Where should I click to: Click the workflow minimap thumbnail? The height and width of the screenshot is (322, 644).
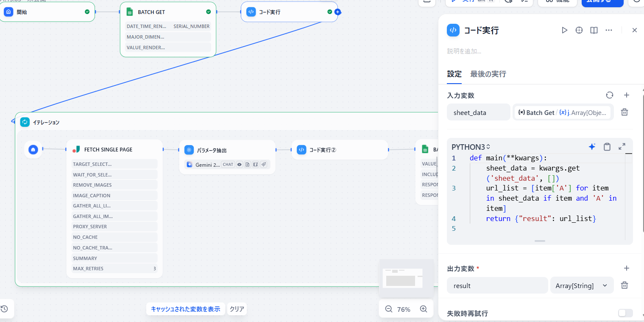(x=406, y=278)
